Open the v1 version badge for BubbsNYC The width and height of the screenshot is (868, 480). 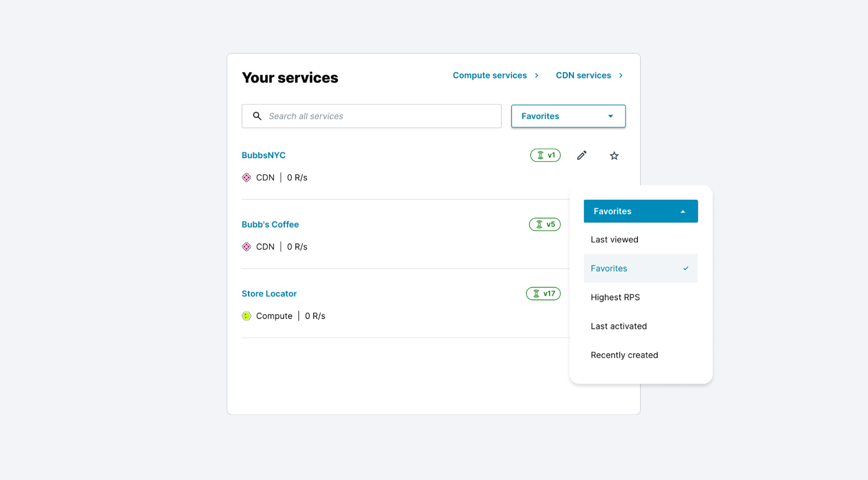[x=545, y=155]
